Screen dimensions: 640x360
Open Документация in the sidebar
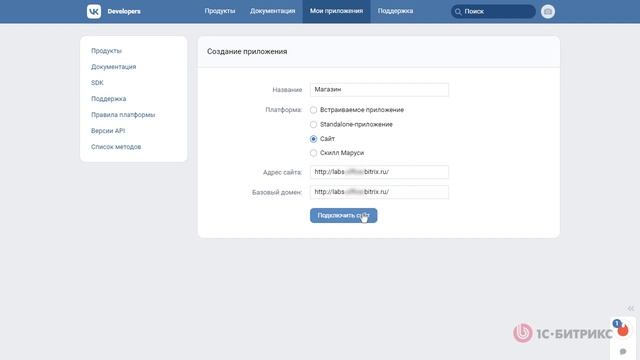click(113, 67)
